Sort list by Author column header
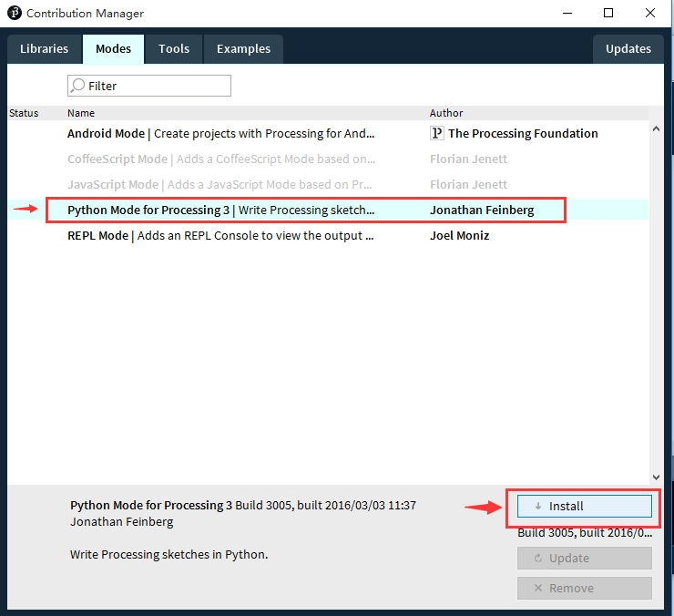This screenshot has height=616, width=674. click(446, 113)
